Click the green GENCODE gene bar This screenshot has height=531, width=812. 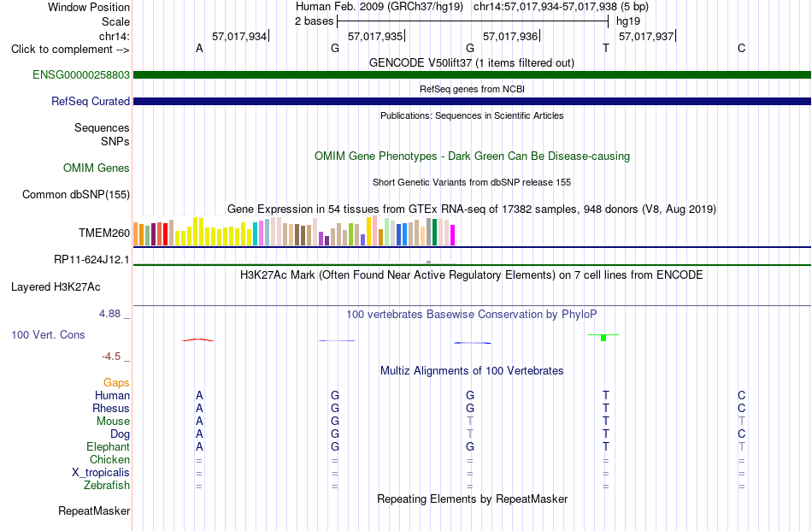click(473, 74)
